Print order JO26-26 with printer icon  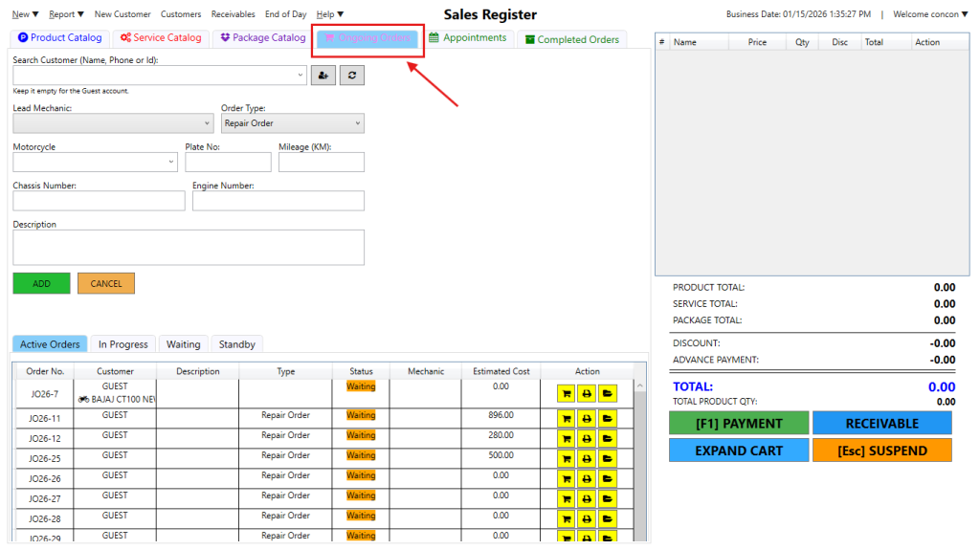click(x=587, y=478)
